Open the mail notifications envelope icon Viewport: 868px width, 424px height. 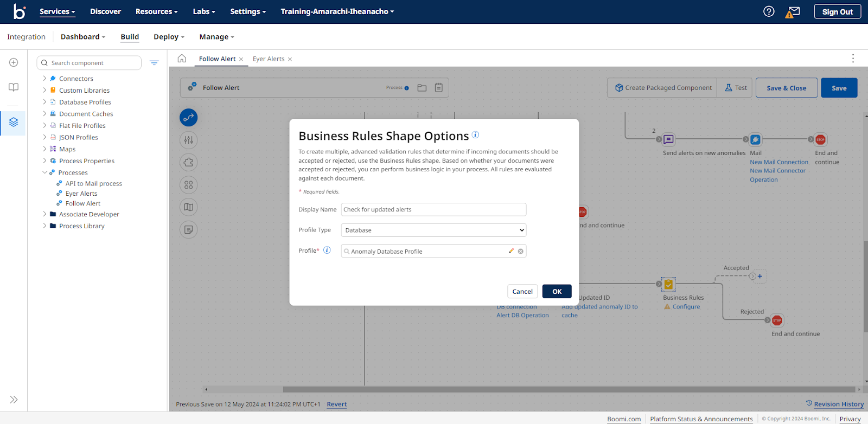coord(793,11)
